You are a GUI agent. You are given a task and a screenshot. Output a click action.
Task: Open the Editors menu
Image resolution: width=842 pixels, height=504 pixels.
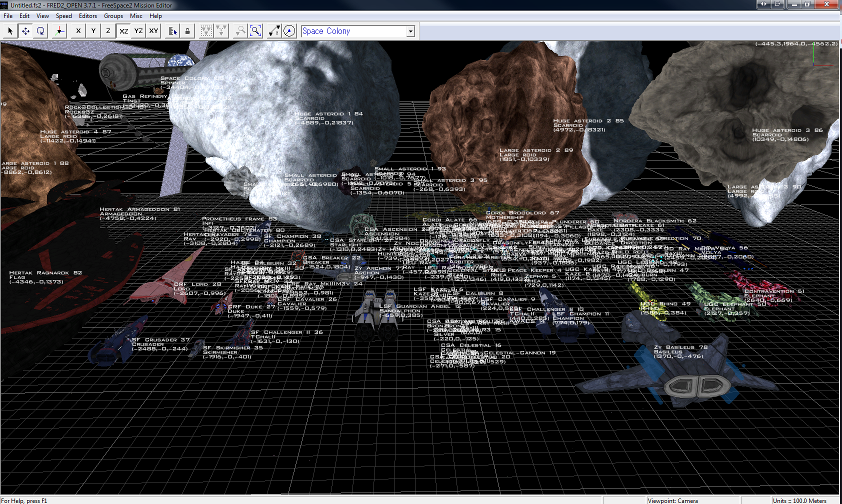click(88, 16)
